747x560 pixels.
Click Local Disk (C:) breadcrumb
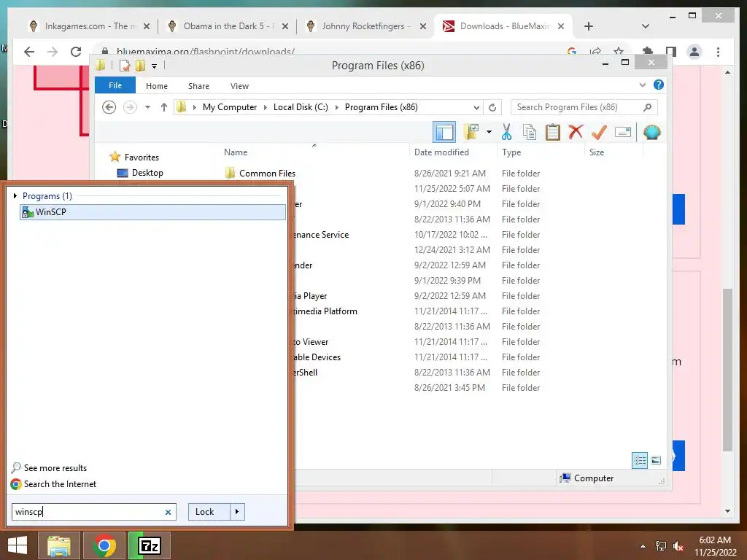click(301, 107)
